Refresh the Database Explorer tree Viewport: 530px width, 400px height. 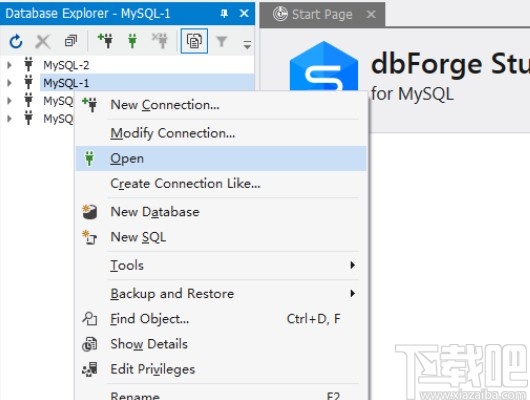pos(16,41)
